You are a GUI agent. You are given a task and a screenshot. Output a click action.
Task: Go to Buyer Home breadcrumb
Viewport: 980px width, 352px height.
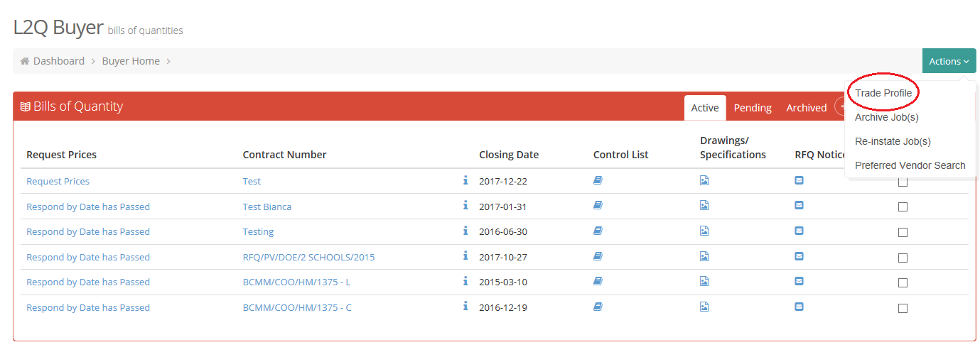click(x=131, y=61)
